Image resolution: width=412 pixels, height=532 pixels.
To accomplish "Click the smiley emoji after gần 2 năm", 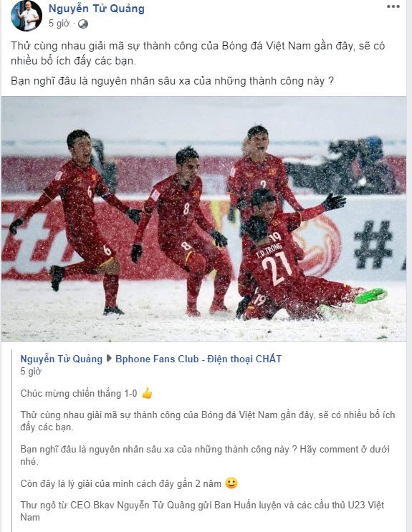I will 231,483.
